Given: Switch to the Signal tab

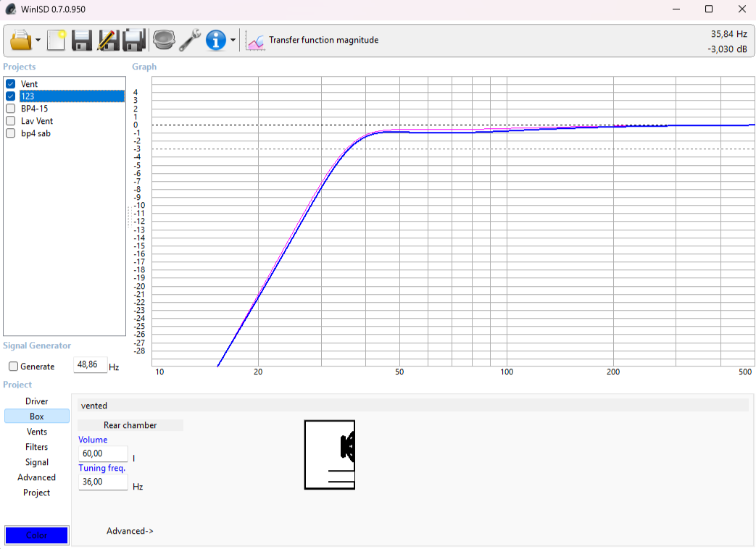Looking at the screenshot, I should coord(37,462).
